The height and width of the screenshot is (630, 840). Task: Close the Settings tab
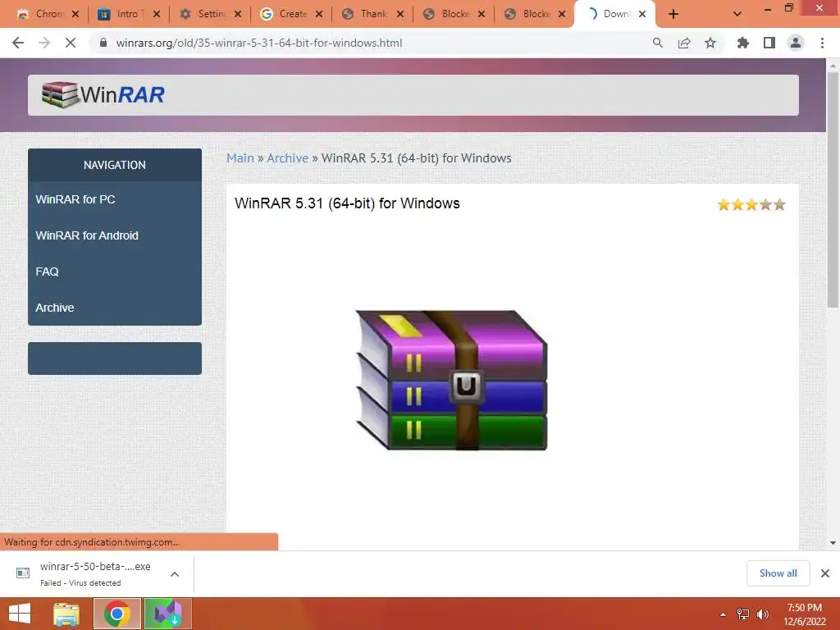pos(238,14)
